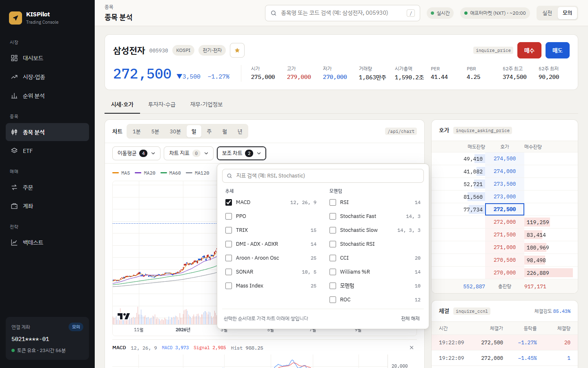Enable the PPO indicator checkbox
Screen dimensions: 588x368
click(229, 216)
